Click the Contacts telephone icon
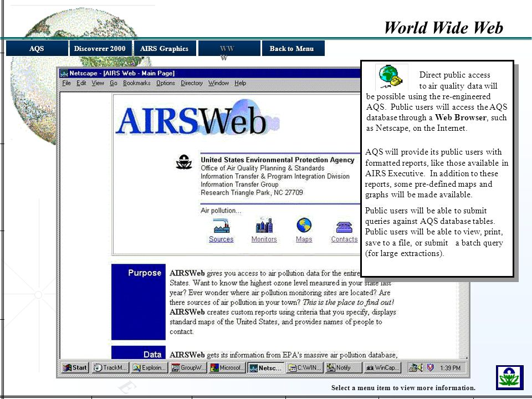532x399 pixels. pyautogui.click(x=344, y=227)
